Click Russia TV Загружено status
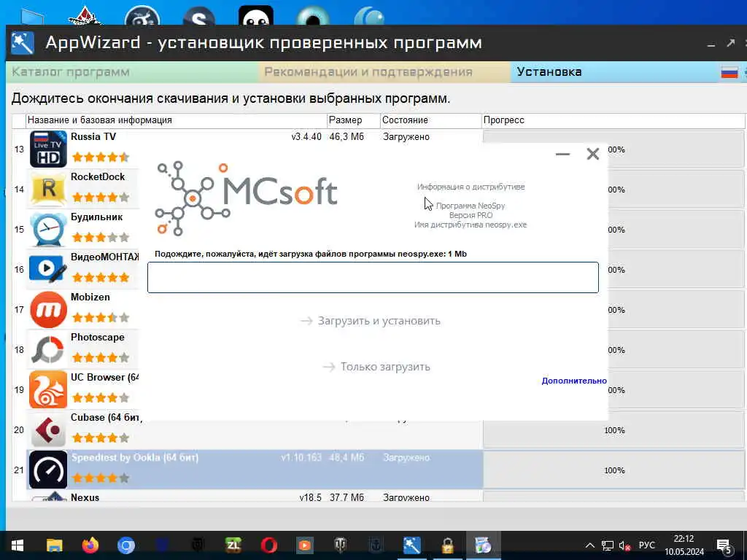Screen dimensions: 747x560 (x=406, y=136)
